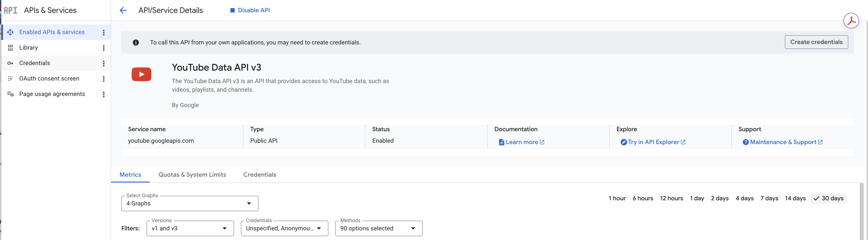Open Library in the sidebar

click(56, 48)
